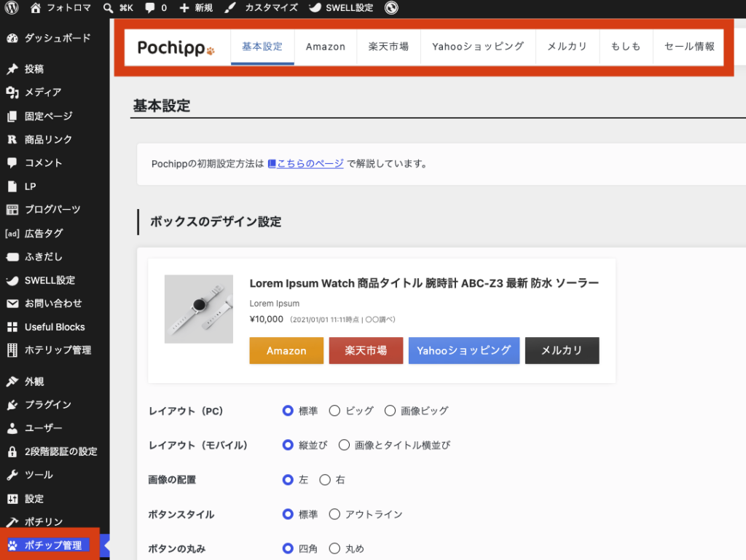Click the R icon for 商品リンク
The height and width of the screenshot is (560, 746).
coord(12,139)
